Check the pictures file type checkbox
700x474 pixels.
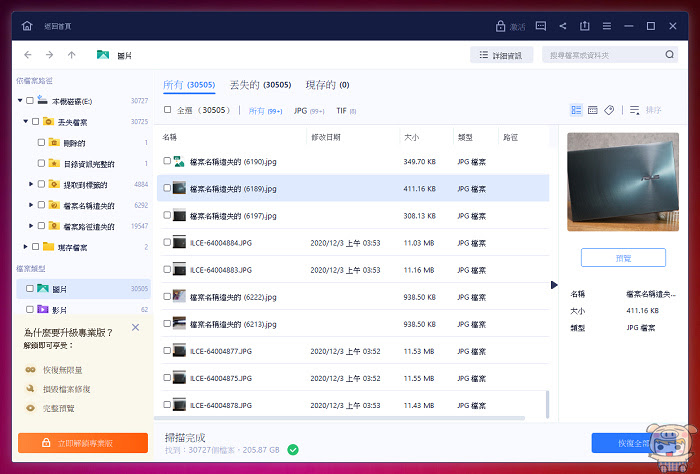tap(29, 289)
